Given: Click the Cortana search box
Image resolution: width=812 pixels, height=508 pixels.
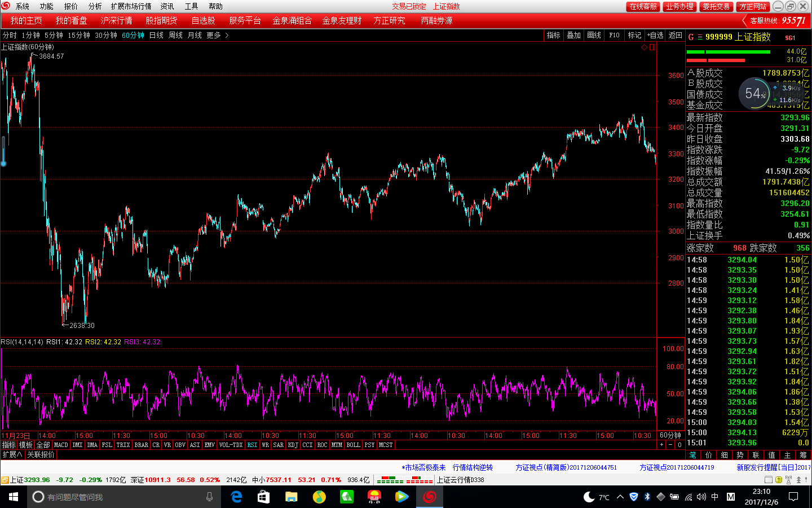Looking at the screenshot, I should click(123, 497).
